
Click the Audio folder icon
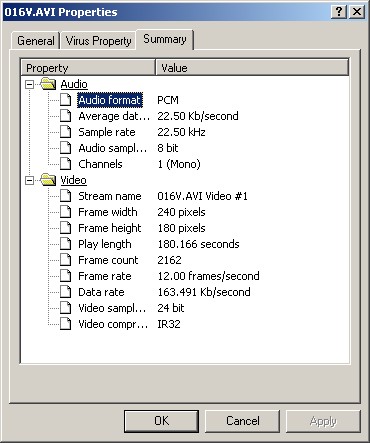coord(48,84)
